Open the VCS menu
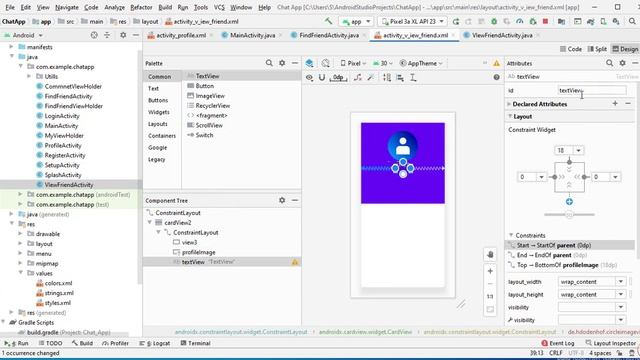 pyautogui.click(x=219, y=7)
